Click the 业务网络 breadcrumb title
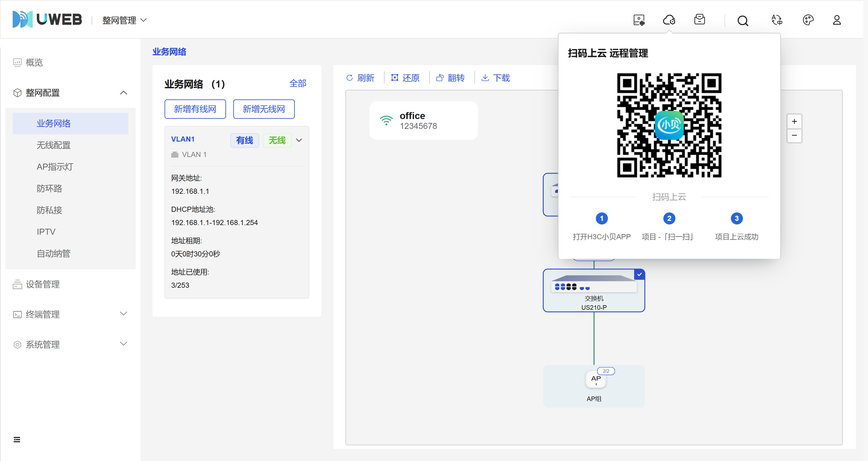 (169, 52)
